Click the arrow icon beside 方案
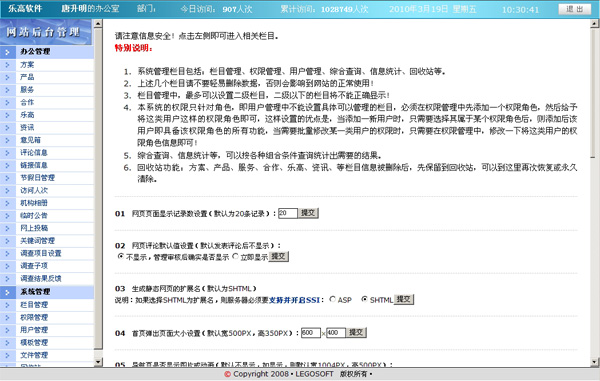The width and height of the screenshot is (600, 381). pyautogui.click(x=8, y=65)
